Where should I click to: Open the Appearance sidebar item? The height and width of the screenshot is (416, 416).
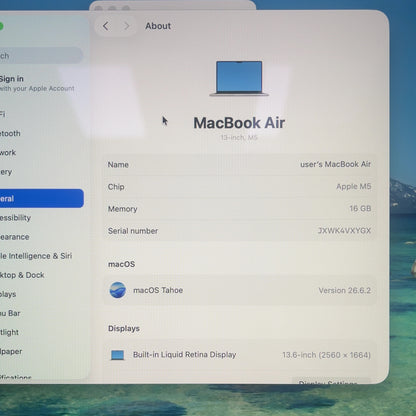[x=15, y=237]
